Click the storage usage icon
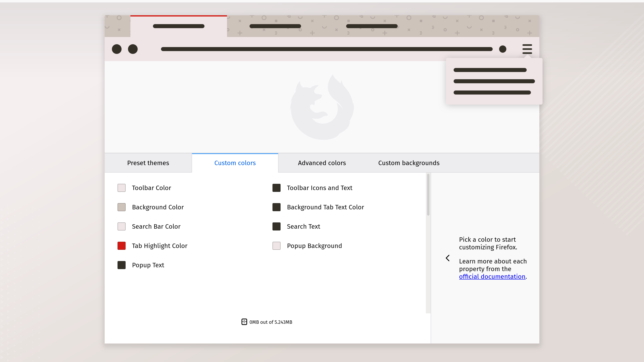This screenshot has height=362, width=644. pyautogui.click(x=244, y=322)
